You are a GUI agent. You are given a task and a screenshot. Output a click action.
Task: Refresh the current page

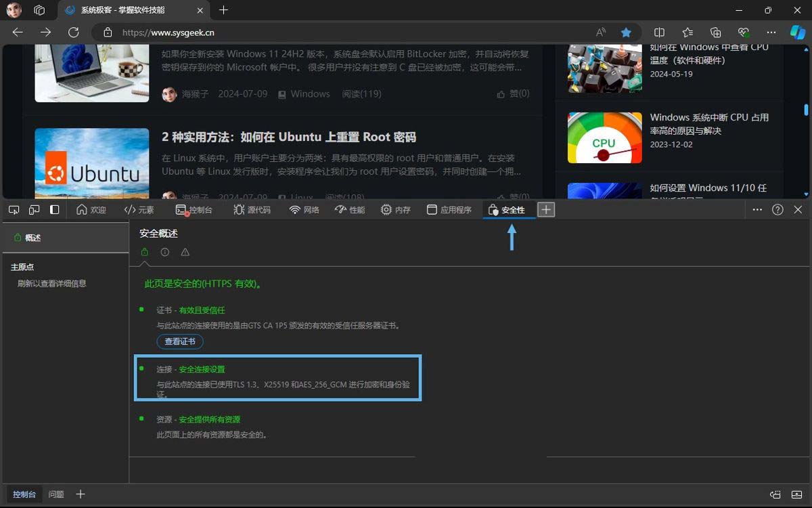[x=74, y=33]
